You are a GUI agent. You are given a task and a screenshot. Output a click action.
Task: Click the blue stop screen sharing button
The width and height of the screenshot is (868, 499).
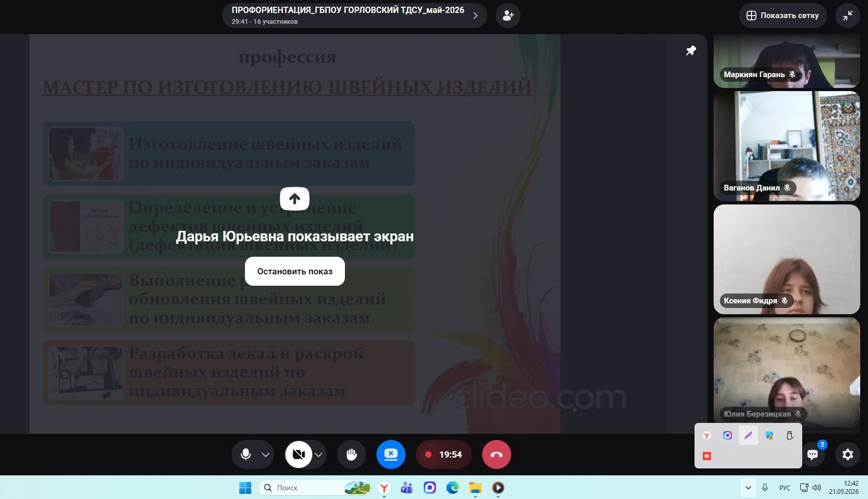click(391, 454)
